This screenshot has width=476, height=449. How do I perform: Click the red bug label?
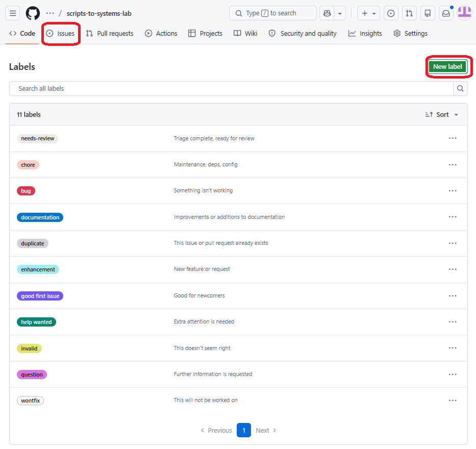(x=26, y=191)
